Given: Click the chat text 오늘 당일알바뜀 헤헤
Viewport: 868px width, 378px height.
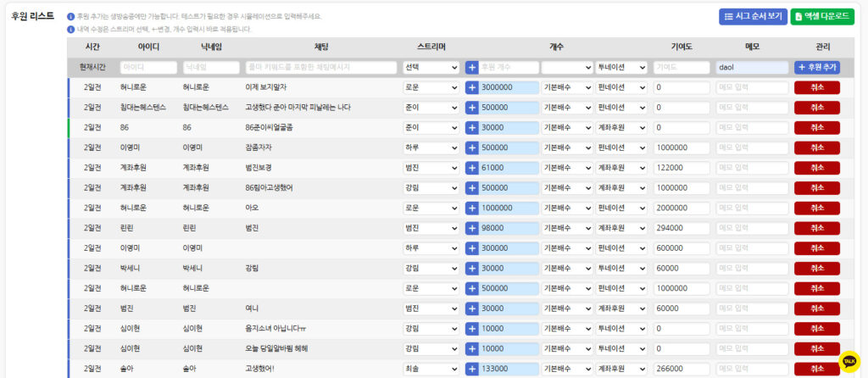Looking at the screenshot, I should (276, 348).
